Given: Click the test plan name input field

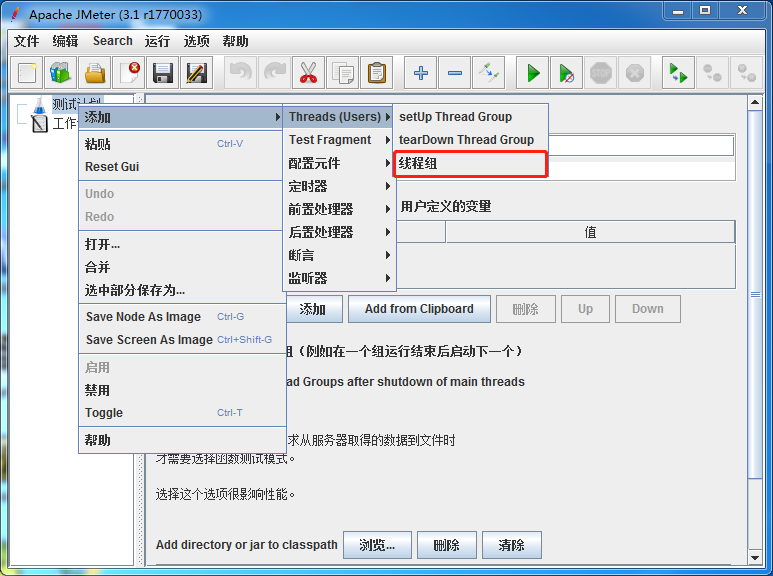Looking at the screenshot, I should [640, 146].
